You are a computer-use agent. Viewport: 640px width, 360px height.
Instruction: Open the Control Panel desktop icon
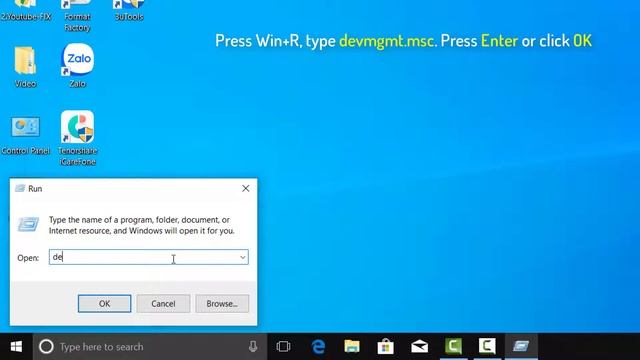click(x=25, y=135)
